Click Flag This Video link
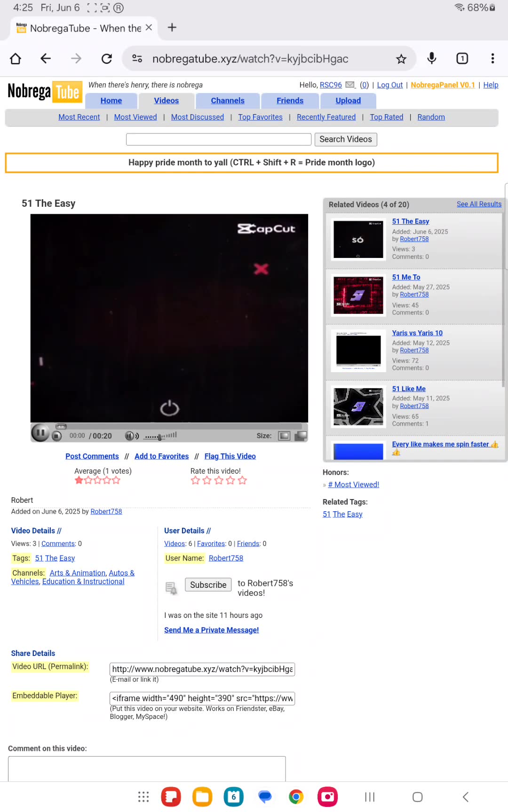The image size is (508, 812). coord(230,456)
